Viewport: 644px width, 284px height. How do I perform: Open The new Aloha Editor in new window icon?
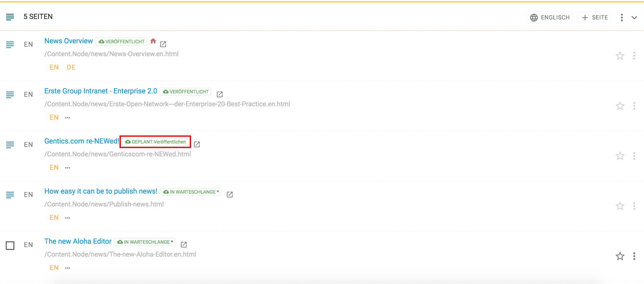click(x=184, y=245)
